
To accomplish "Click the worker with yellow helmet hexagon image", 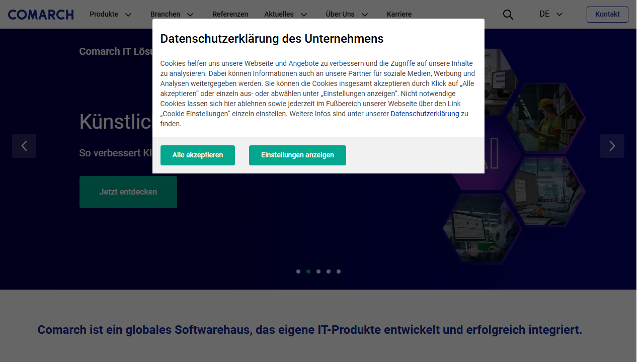I will [x=546, y=118].
